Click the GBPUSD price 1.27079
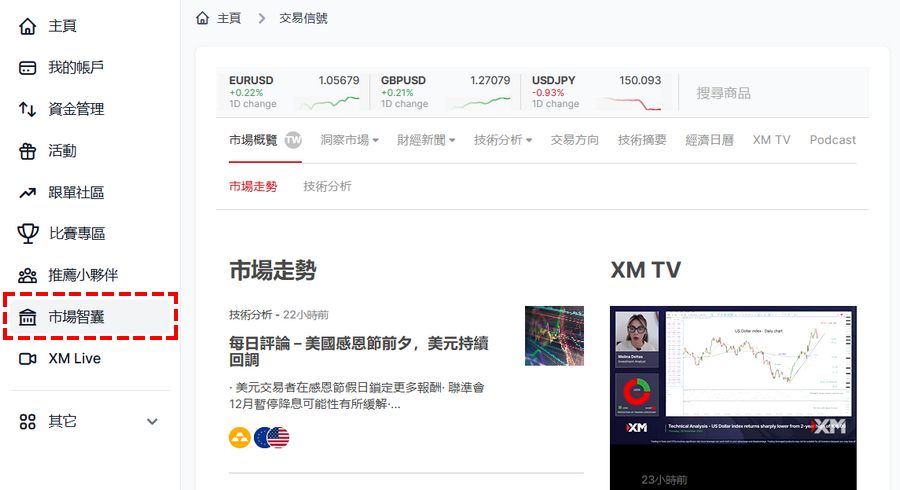 pos(490,80)
